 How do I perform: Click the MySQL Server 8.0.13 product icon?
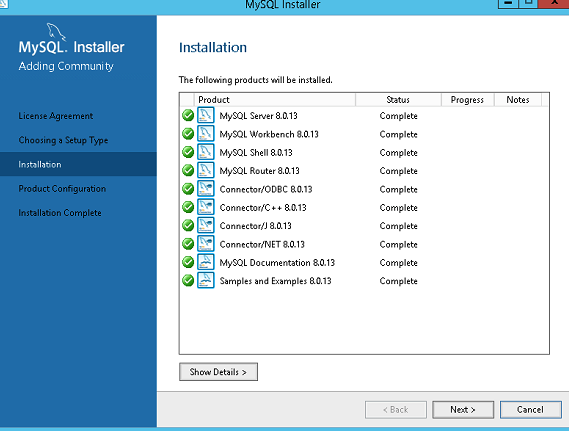206,115
